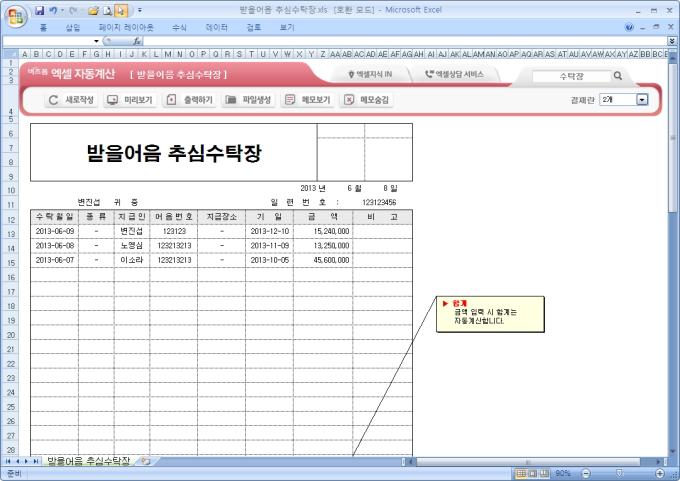The image size is (680, 481).
Task: Open the 엑셀지식 IN tab
Action: point(370,74)
